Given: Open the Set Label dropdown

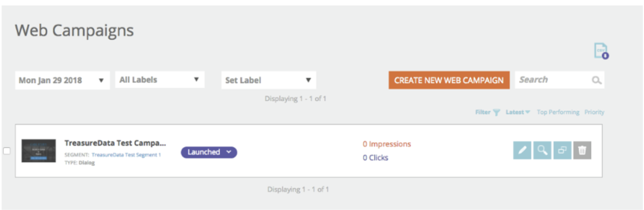Looking at the screenshot, I should tap(268, 80).
